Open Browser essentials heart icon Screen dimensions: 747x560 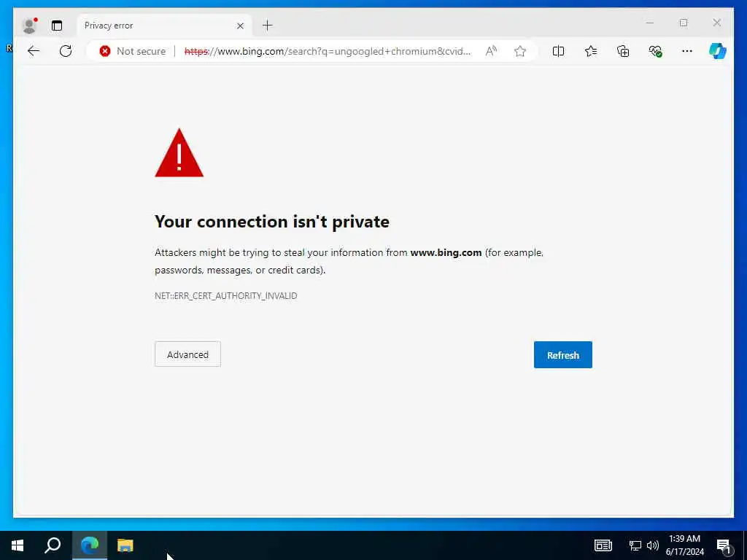click(656, 51)
